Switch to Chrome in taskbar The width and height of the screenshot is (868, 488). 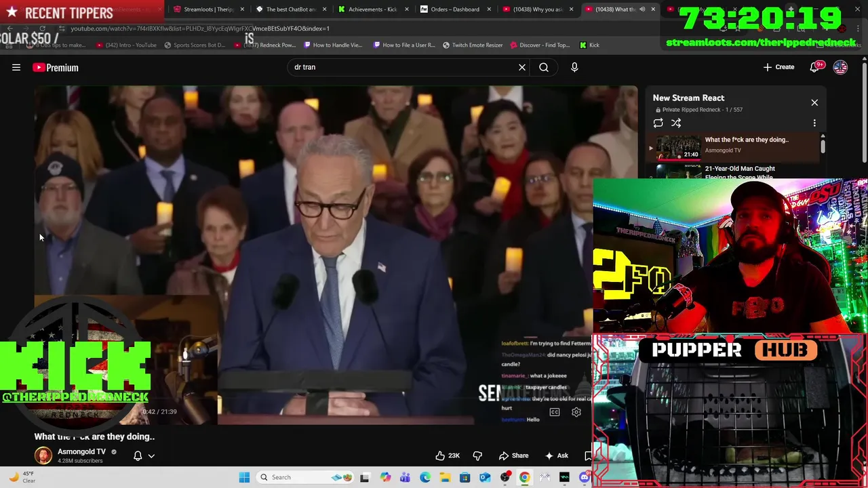click(524, 477)
